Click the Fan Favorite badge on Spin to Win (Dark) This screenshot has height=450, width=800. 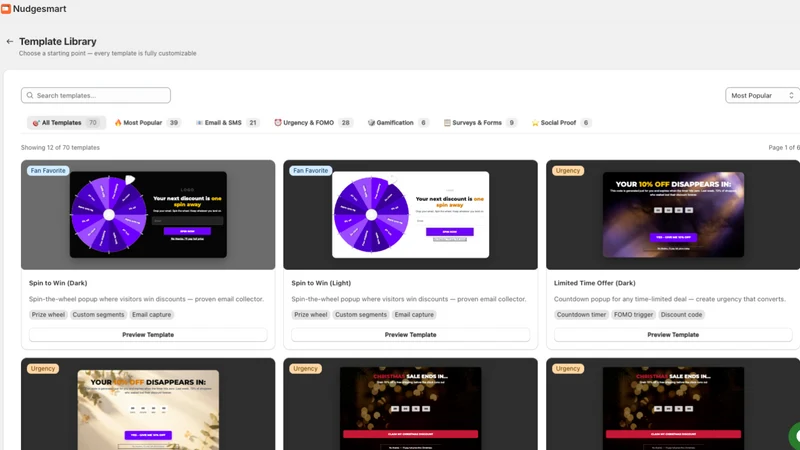(x=48, y=170)
